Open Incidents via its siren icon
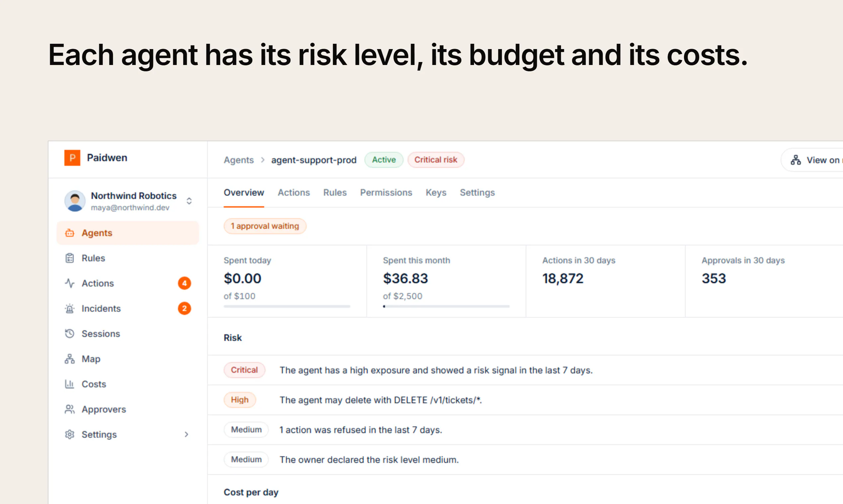The image size is (843, 504). coord(70,308)
